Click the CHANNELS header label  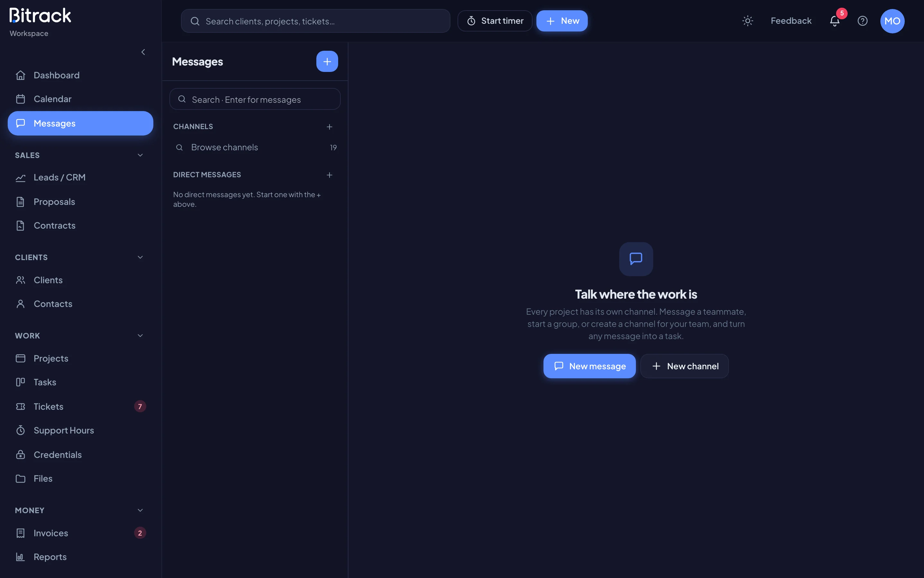point(193,127)
